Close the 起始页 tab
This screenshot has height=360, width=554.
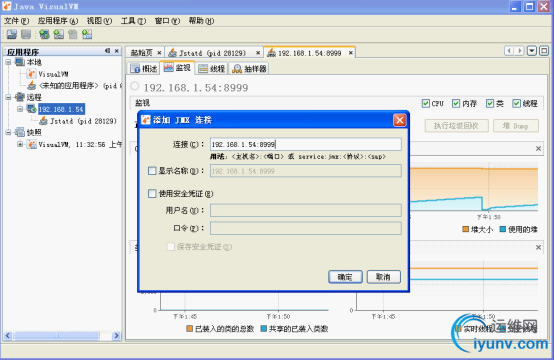(x=159, y=53)
